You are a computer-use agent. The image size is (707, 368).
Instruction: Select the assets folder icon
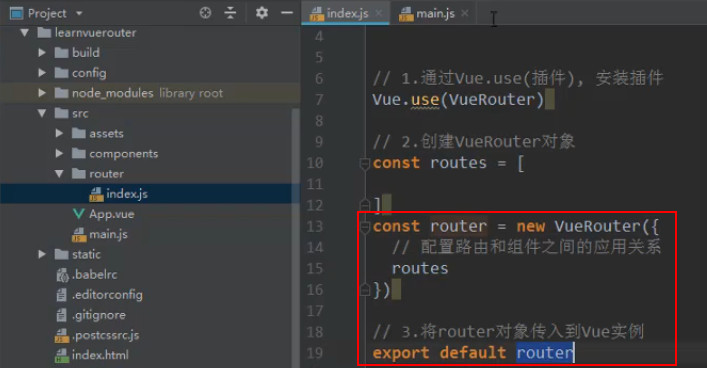(x=78, y=133)
